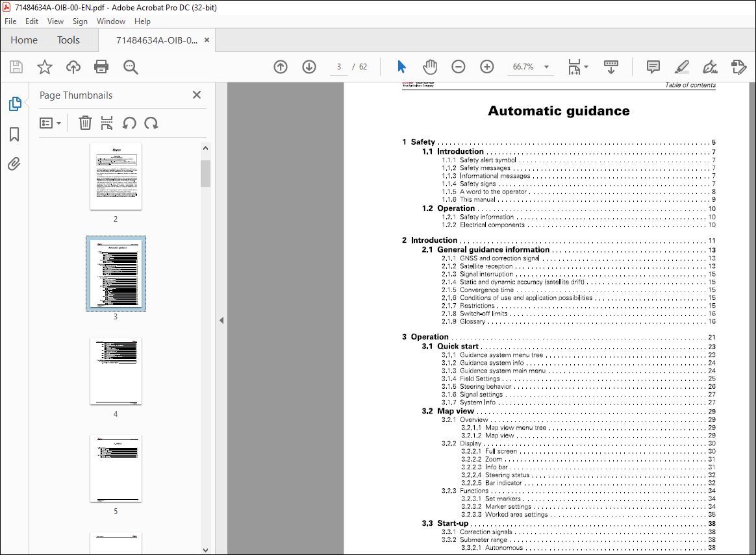Open the View menu
756x555 pixels.
coord(55,21)
